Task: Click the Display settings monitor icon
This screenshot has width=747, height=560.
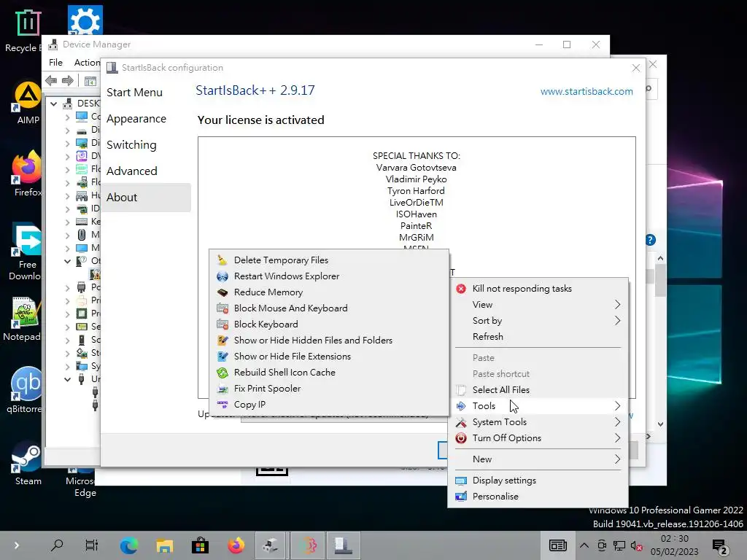Action: pyautogui.click(x=461, y=481)
